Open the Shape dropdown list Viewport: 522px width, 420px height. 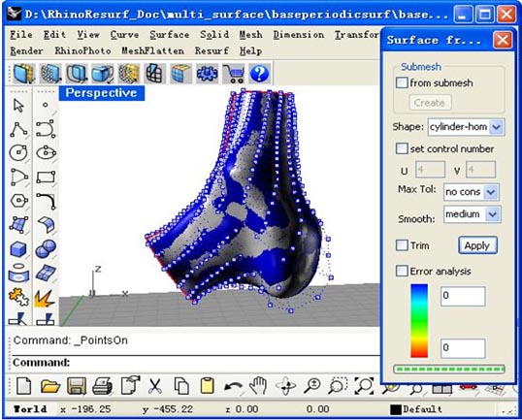tap(497, 127)
